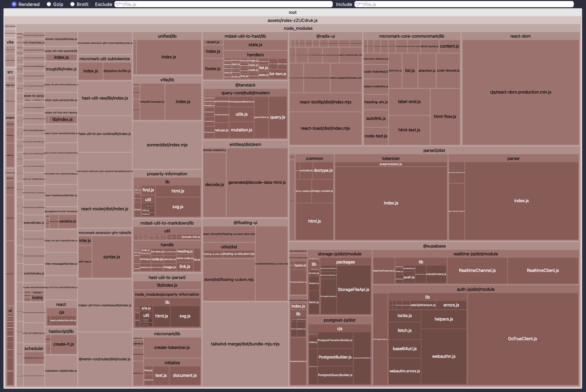The image size is (586, 392).
Task: Select the webauthn.js block
Action: [444, 356]
